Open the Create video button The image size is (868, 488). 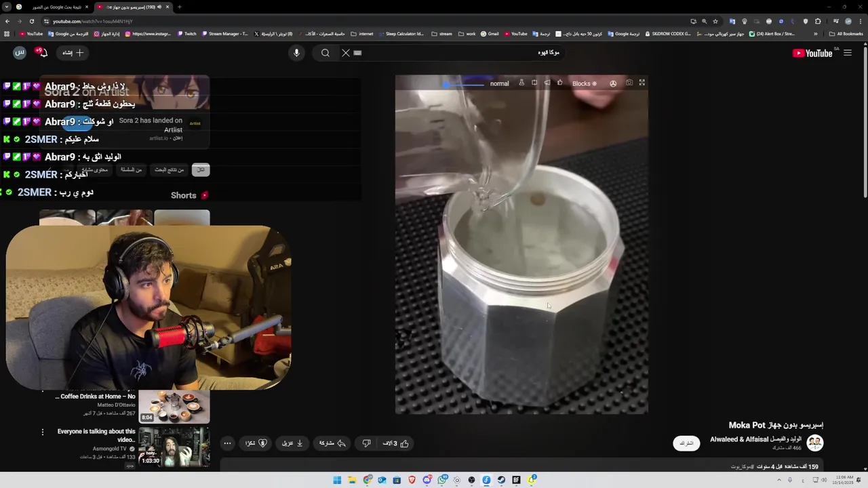(73, 53)
